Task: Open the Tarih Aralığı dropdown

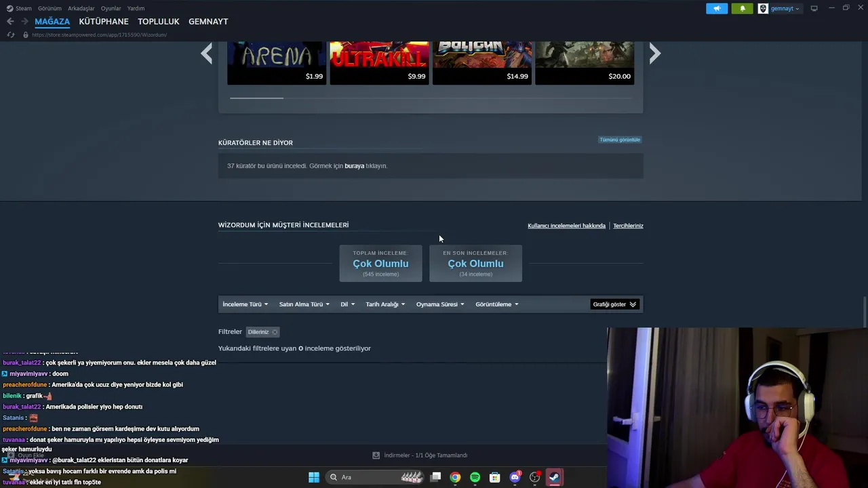Action: [385, 304]
